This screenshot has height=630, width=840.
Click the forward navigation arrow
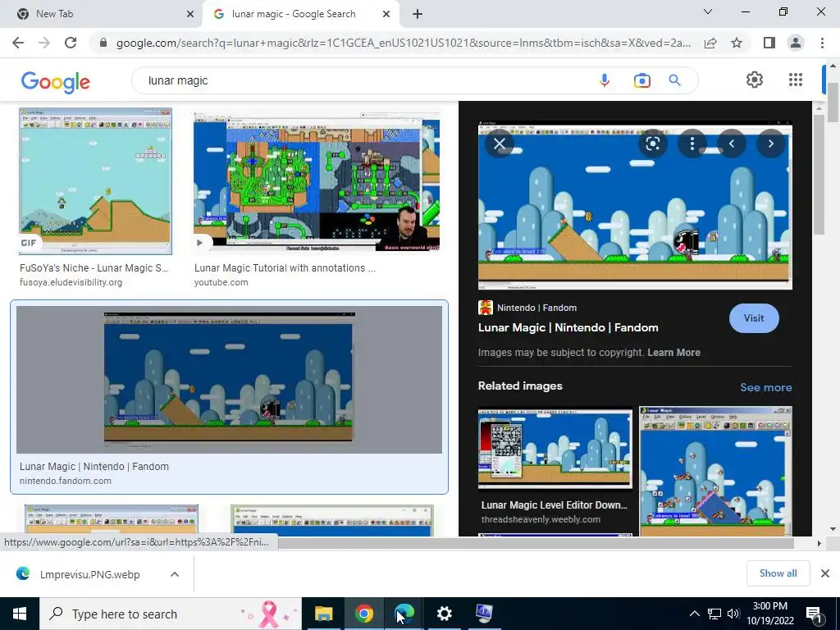[44, 43]
